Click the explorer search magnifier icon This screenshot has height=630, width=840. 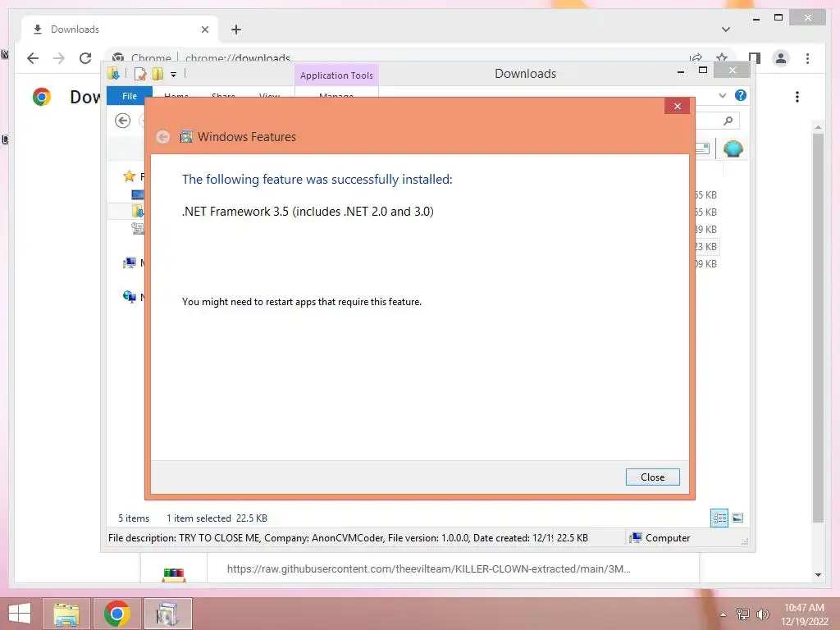coord(728,121)
